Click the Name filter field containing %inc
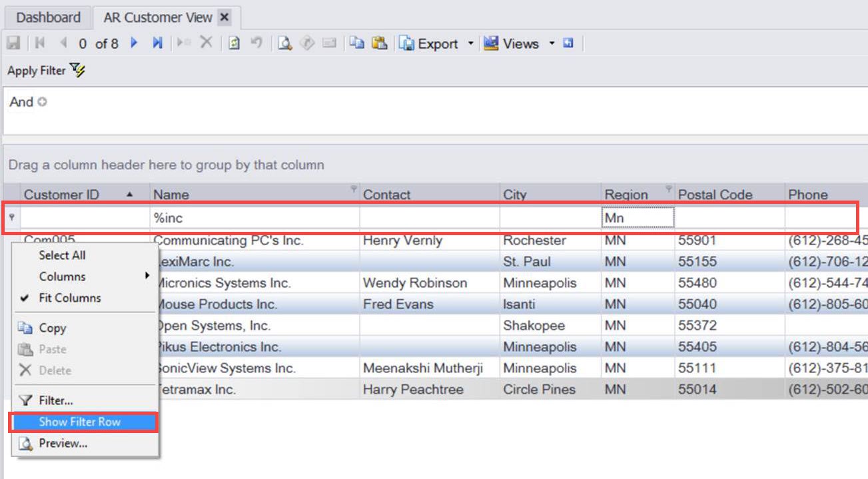The height and width of the screenshot is (479, 868). pyautogui.click(x=254, y=218)
